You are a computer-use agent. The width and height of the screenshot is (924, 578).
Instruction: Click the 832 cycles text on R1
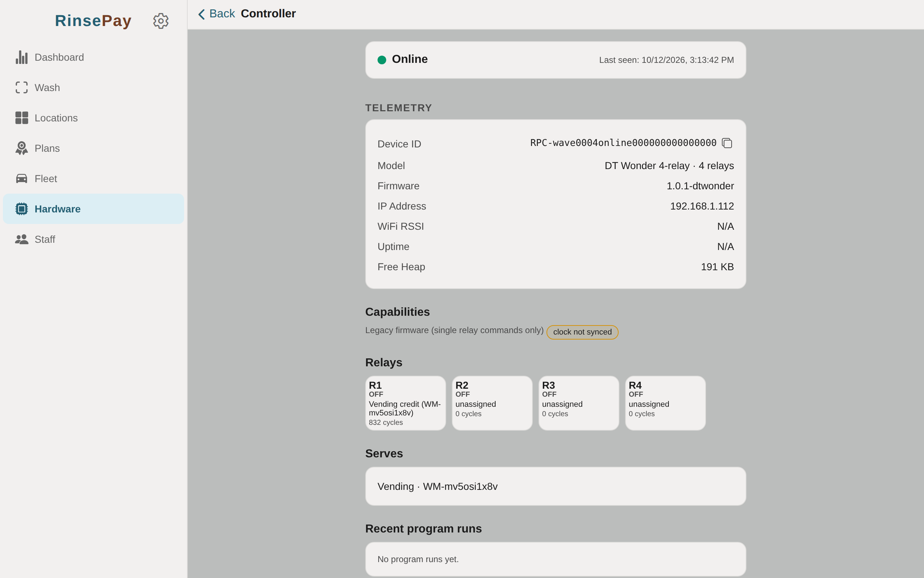click(385, 422)
